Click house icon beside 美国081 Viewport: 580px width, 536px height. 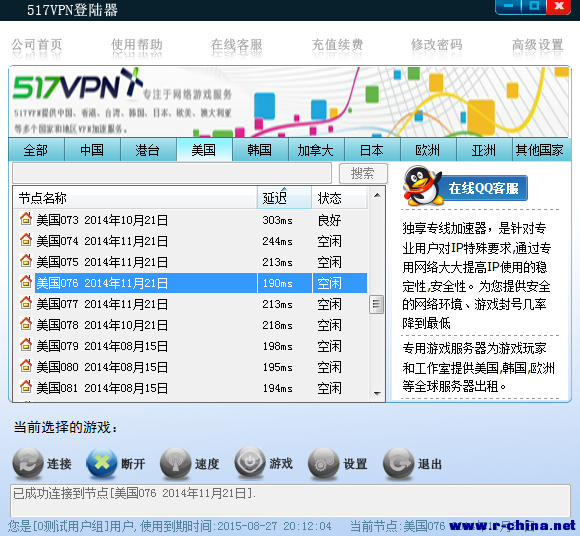pos(26,387)
